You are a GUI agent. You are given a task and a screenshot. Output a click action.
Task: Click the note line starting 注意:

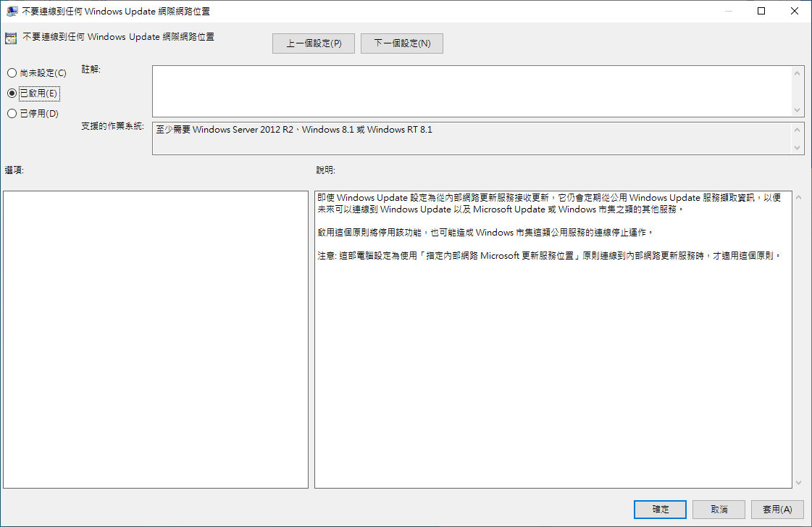click(x=549, y=256)
